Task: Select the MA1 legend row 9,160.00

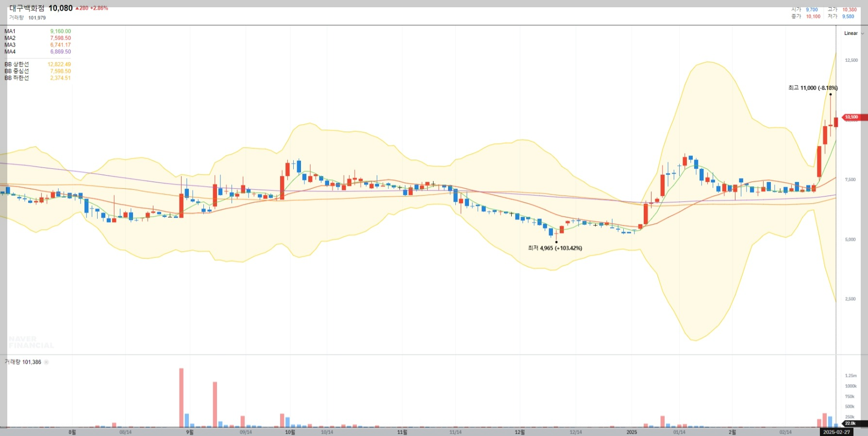Action: click(38, 32)
